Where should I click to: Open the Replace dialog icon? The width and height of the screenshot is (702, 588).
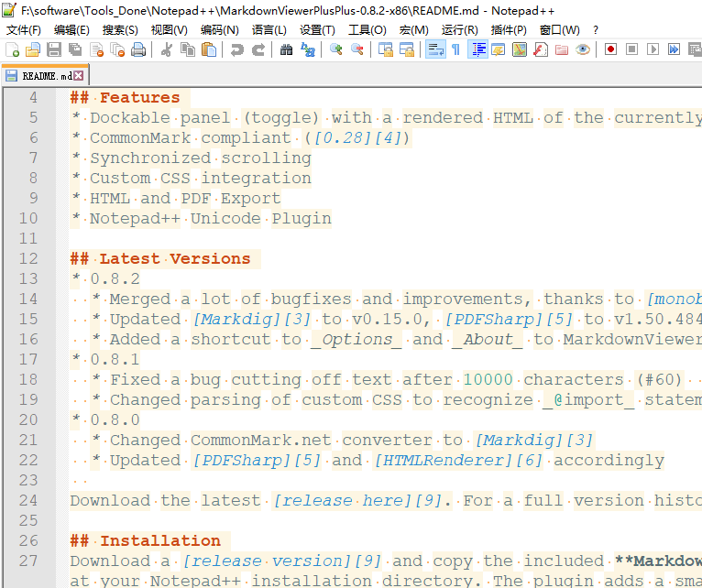[x=308, y=49]
